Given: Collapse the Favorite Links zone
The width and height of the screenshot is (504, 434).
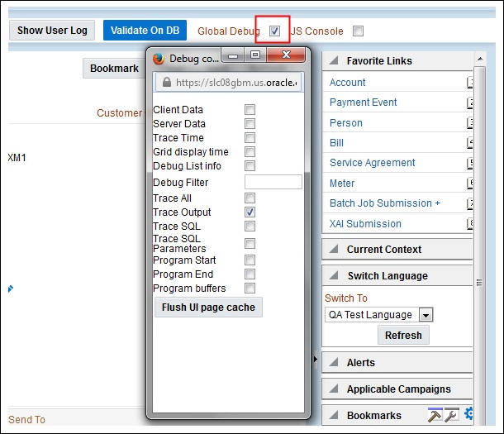Looking at the screenshot, I should click(x=335, y=61).
